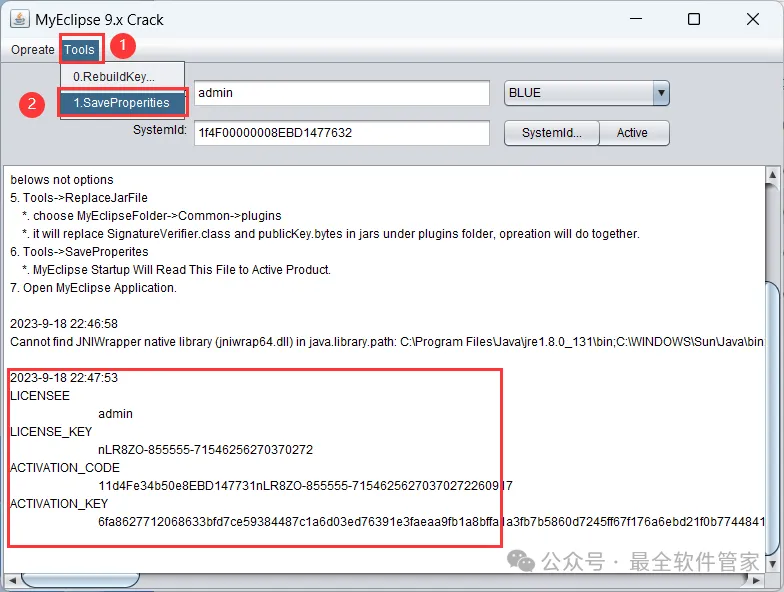
Task: Click into the SystemId text field
Action: coord(342,133)
